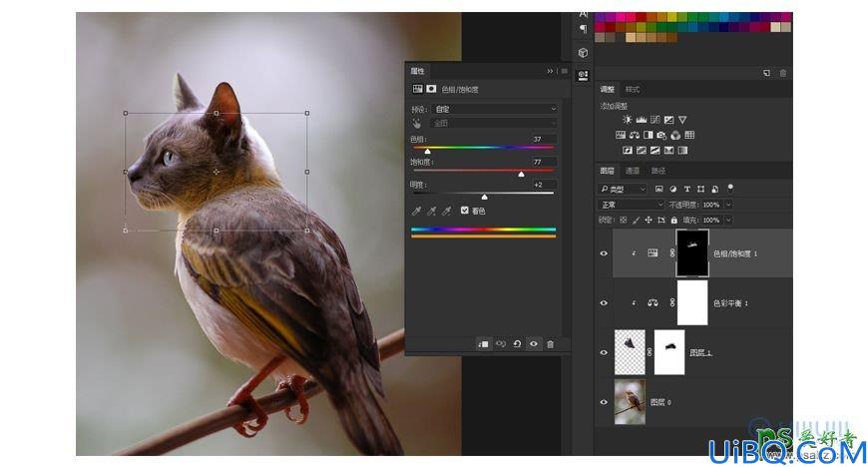Image resolution: width=868 pixels, height=467 pixels.
Task: Open the blend mode dropdown in Layers
Action: coord(631,205)
